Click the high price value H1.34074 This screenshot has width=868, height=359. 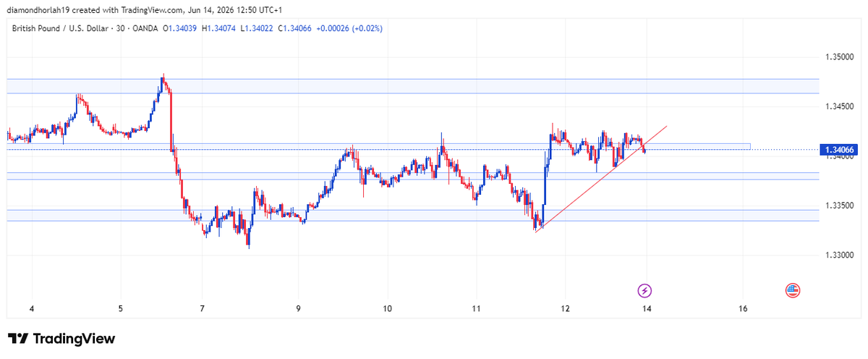220,28
